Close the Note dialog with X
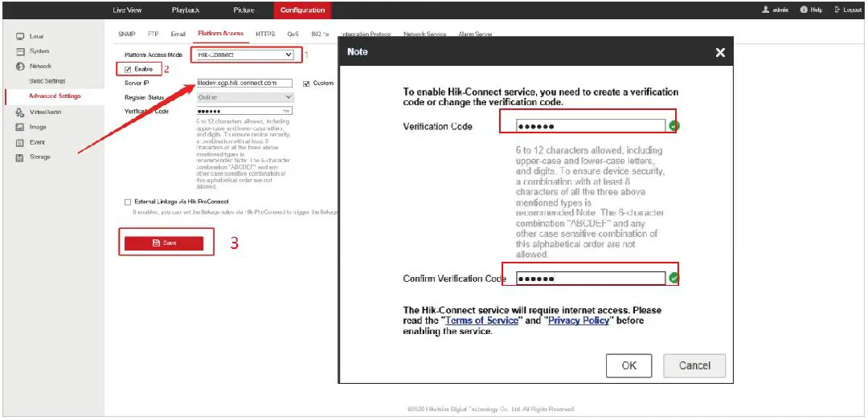The height and width of the screenshot is (420, 868). (x=720, y=52)
